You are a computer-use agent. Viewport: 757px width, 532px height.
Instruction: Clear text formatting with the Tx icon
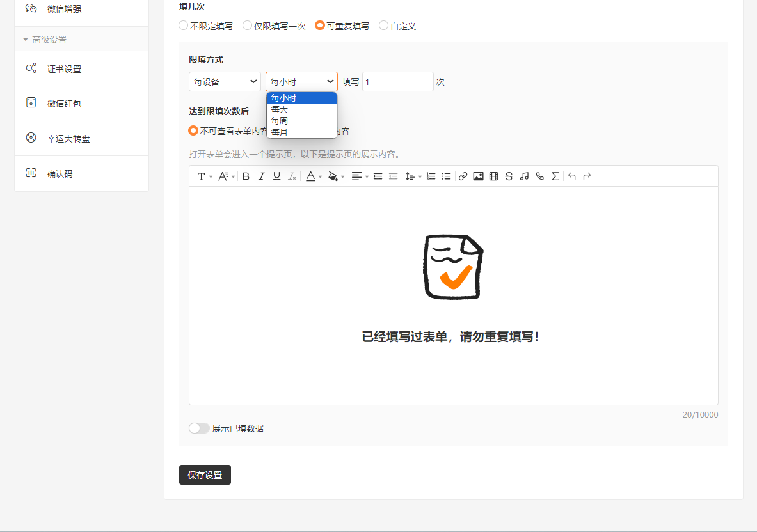[x=292, y=176]
